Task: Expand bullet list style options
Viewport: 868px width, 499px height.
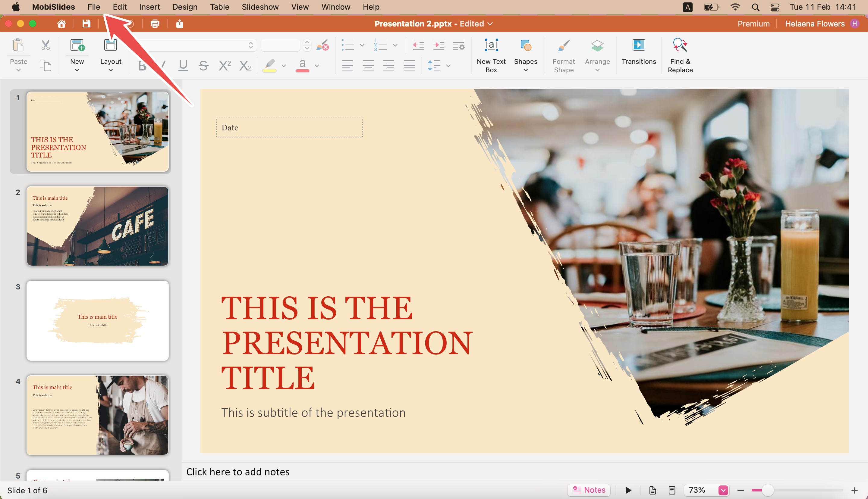Action: coord(362,45)
